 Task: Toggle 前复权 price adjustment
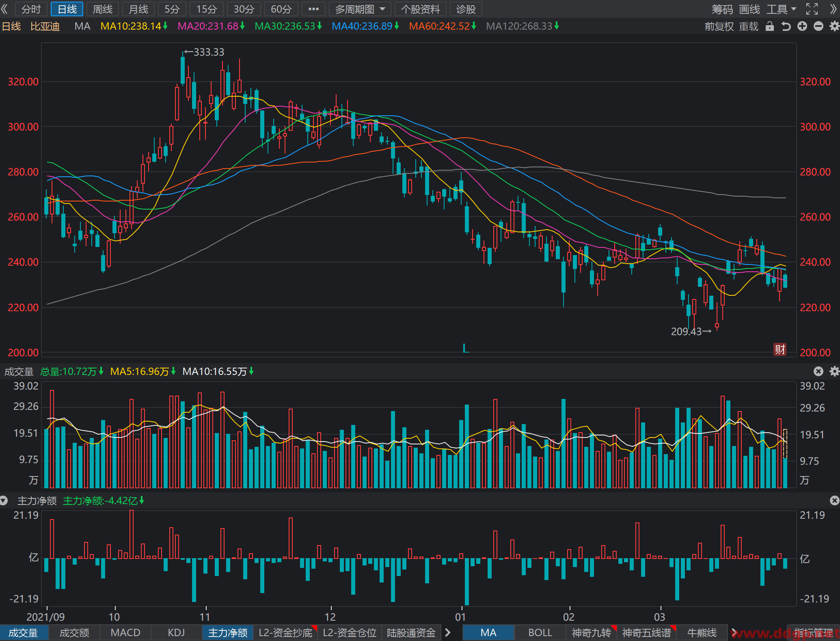(x=719, y=26)
